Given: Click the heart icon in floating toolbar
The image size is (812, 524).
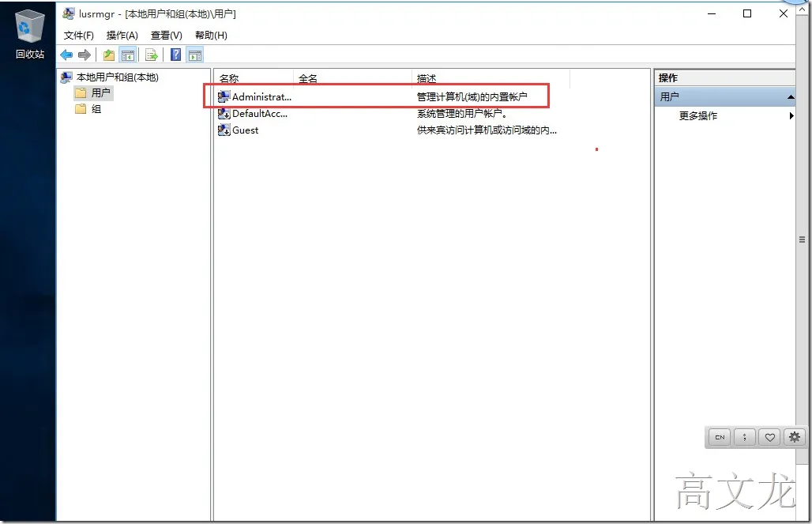Looking at the screenshot, I should point(770,437).
